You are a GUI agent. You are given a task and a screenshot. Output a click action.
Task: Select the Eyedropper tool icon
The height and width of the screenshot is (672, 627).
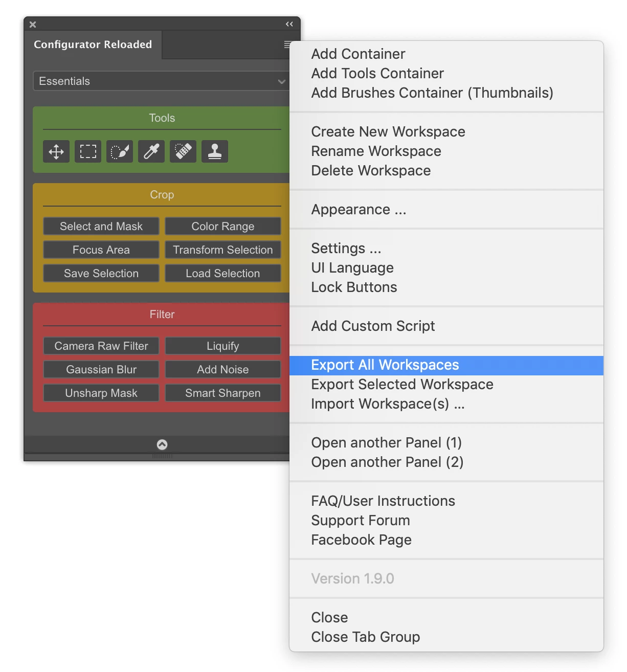coord(151,151)
